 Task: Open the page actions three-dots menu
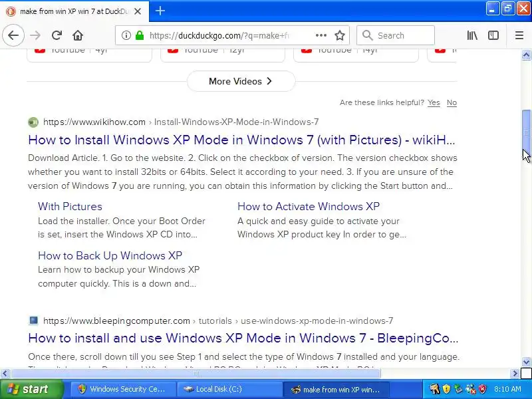(321, 35)
